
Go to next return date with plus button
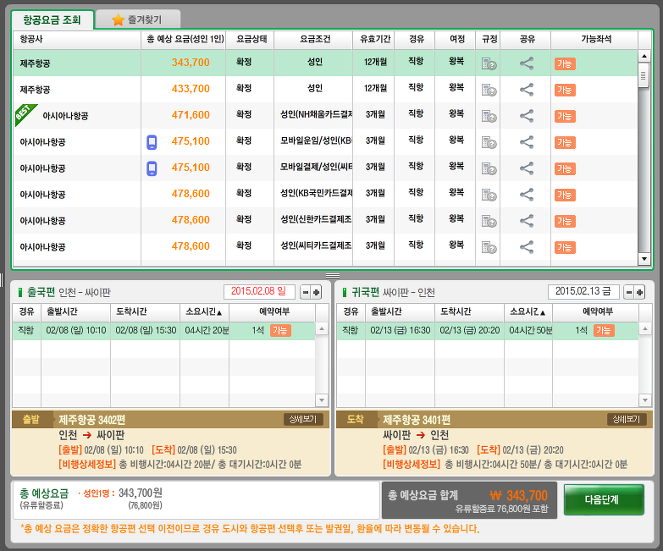coord(640,292)
